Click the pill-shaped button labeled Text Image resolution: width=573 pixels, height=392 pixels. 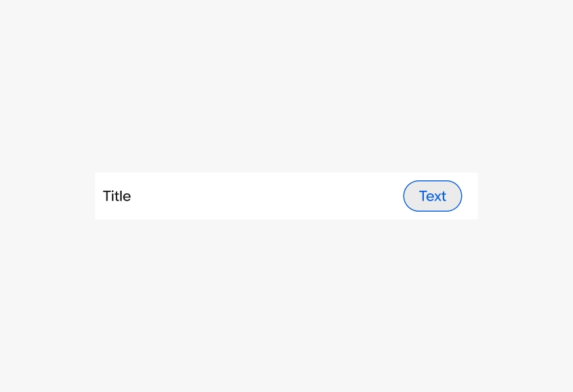pos(432,196)
